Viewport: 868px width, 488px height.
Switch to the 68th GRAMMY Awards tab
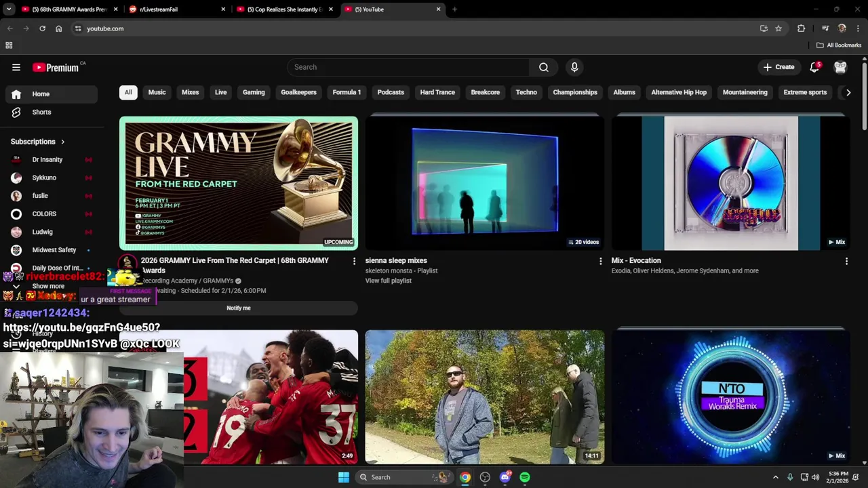[x=68, y=9]
